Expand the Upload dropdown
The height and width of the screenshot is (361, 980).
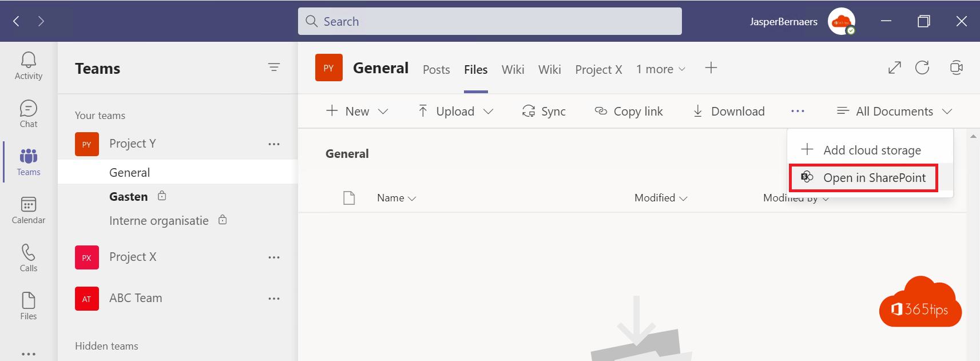tap(488, 112)
